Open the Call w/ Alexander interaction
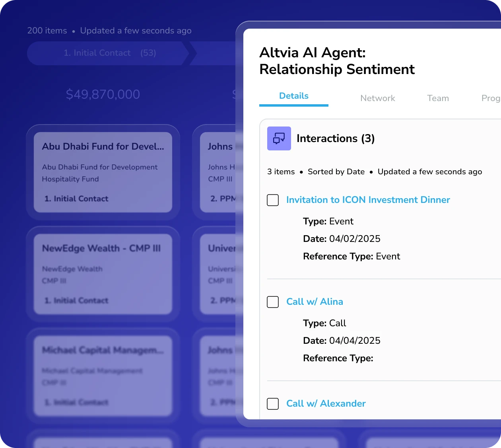The height and width of the screenshot is (448, 501). click(326, 403)
